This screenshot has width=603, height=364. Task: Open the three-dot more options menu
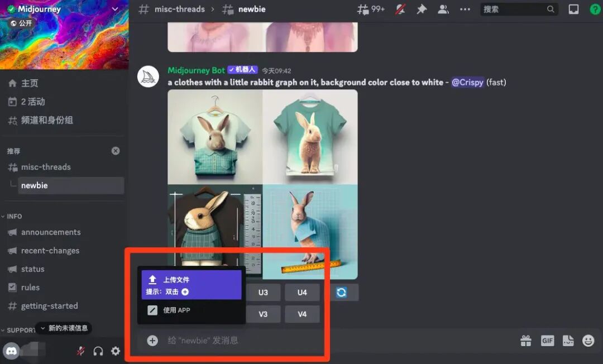click(465, 9)
